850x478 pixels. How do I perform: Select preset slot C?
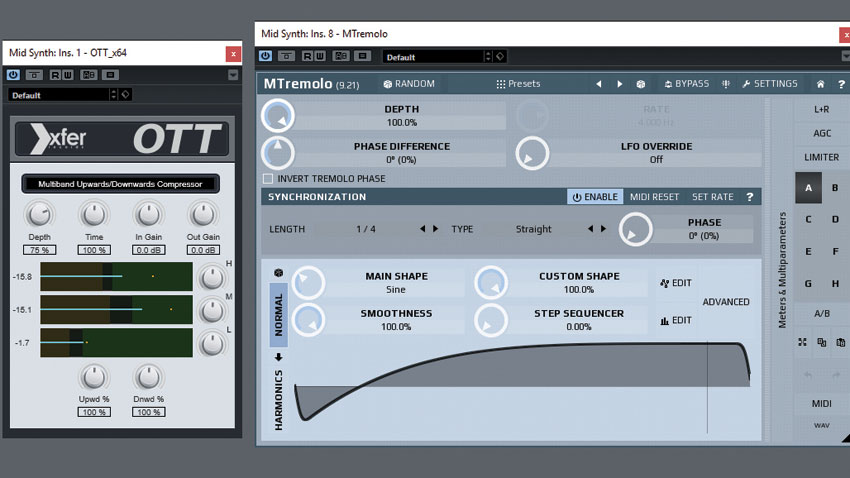(x=808, y=219)
